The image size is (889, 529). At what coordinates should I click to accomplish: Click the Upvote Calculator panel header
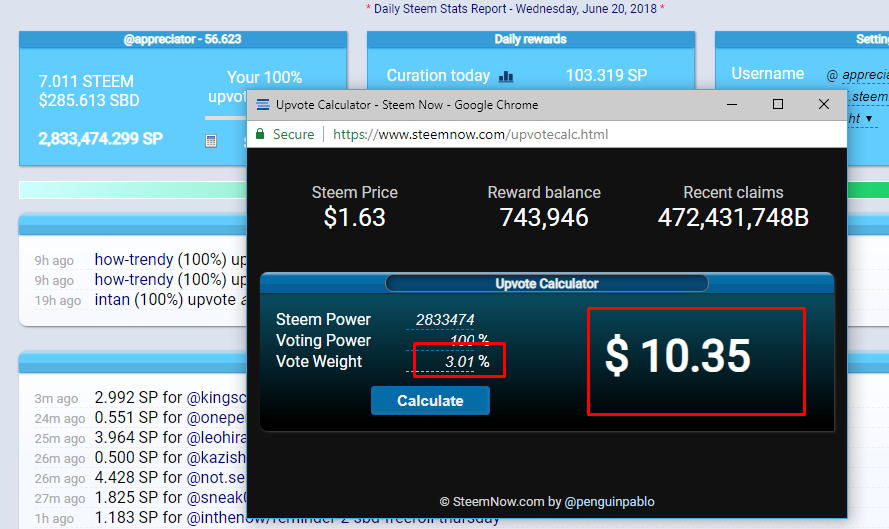click(x=547, y=283)
